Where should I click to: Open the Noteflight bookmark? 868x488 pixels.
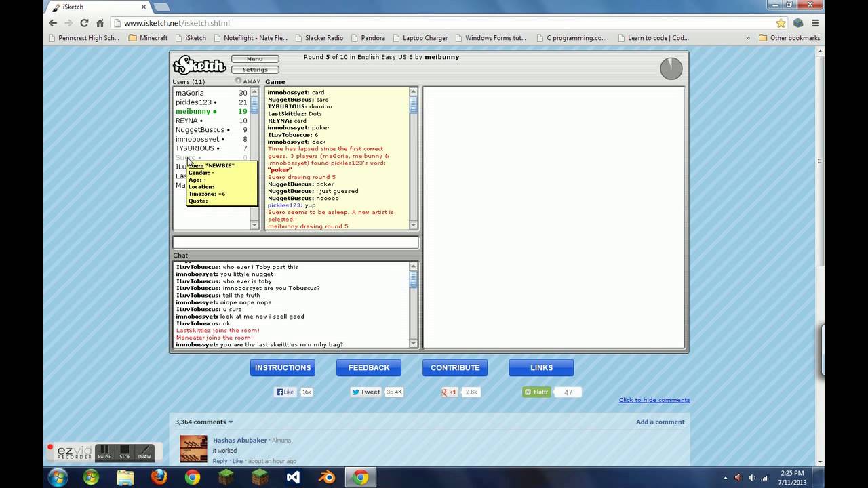tap(250, 38)
